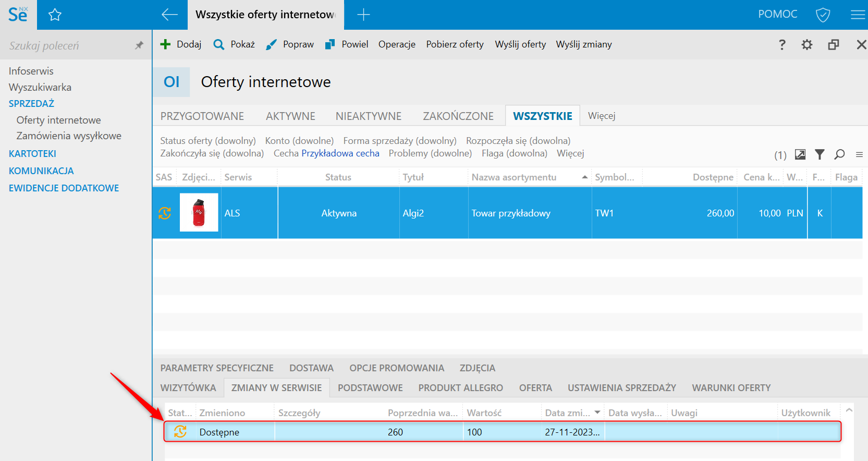868x461 pixels.
Task: Click the detach window icon
Action: pos(834,44)
